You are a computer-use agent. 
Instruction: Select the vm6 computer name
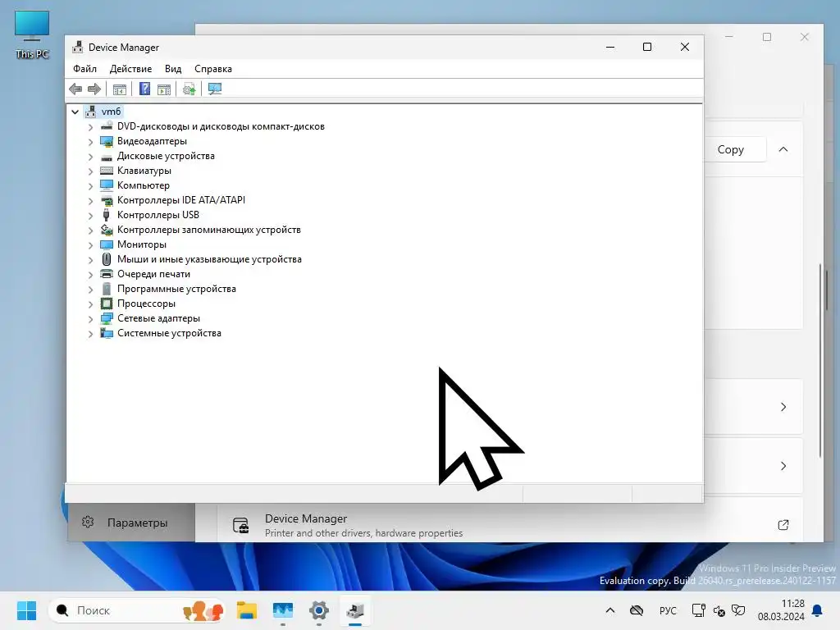coord(111,112)
